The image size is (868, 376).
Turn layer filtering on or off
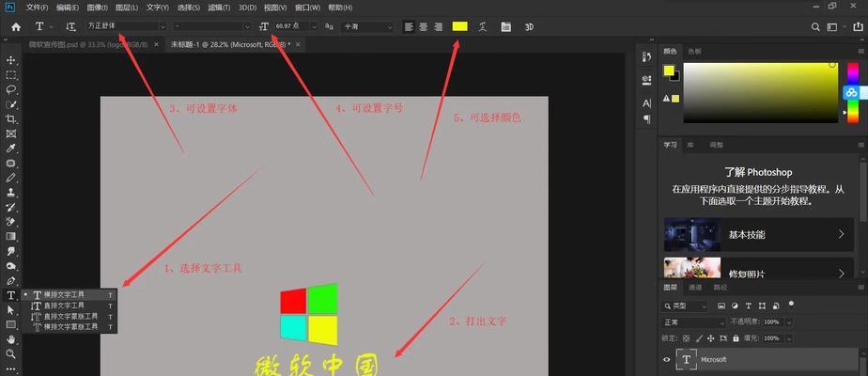click(791, 304)
